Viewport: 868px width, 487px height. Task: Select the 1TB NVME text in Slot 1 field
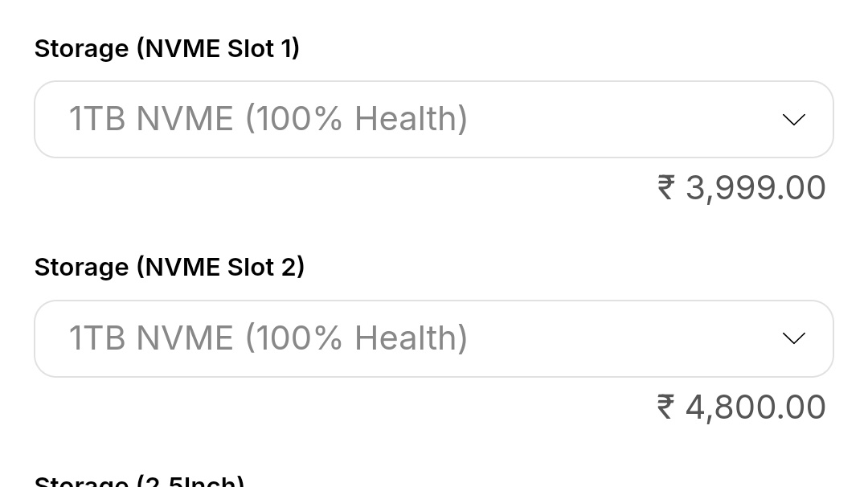click(151, 119)
